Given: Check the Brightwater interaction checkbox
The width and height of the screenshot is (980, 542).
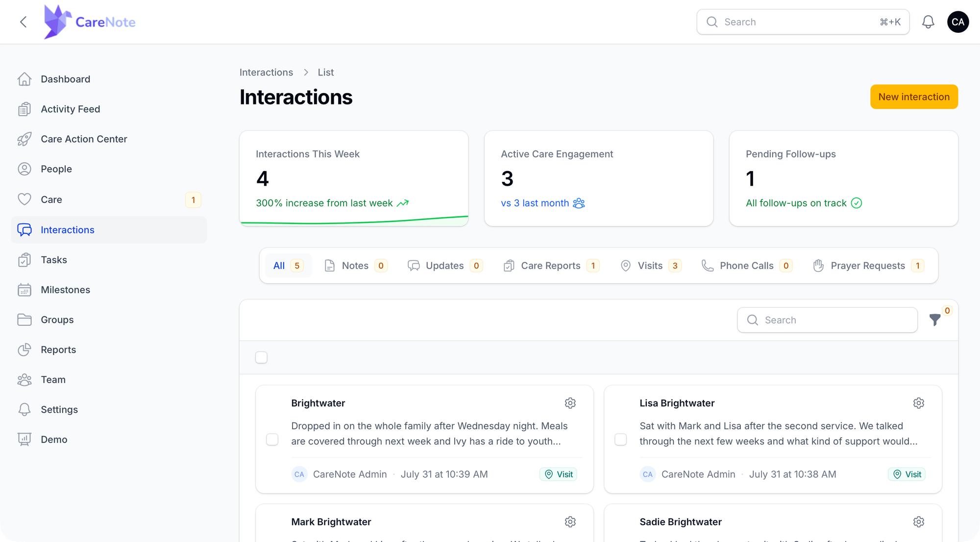Looking at the screenshot, I should point(272,440).
